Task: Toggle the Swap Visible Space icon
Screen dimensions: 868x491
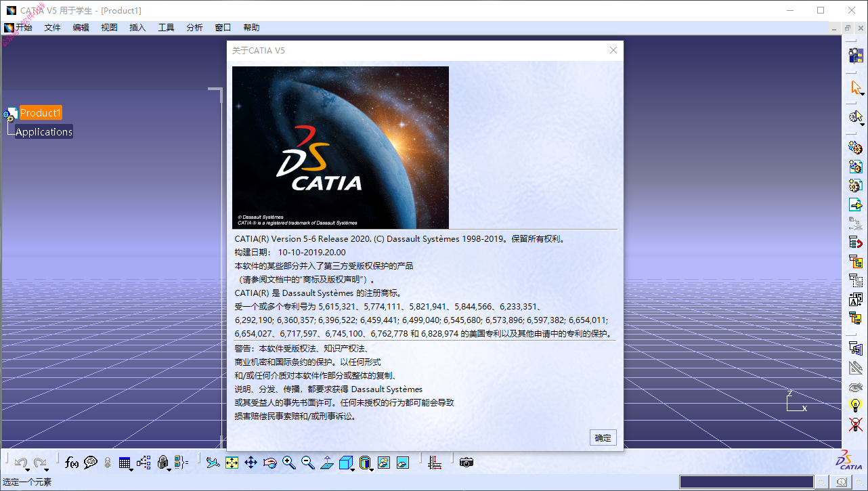Action: 403,463
